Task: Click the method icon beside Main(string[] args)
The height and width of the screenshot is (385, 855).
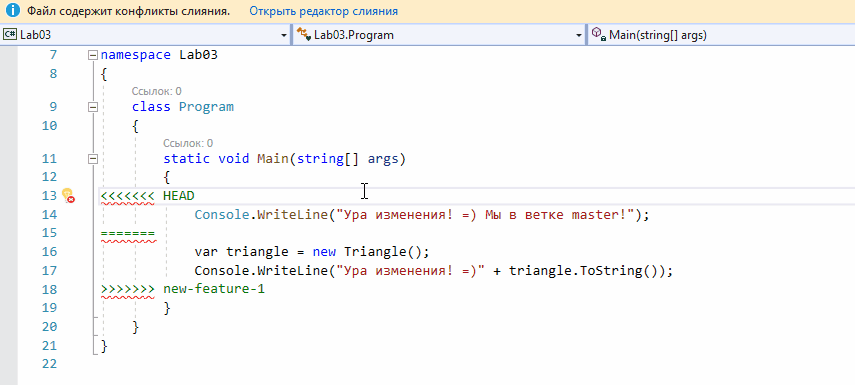Action: [599, 35]
